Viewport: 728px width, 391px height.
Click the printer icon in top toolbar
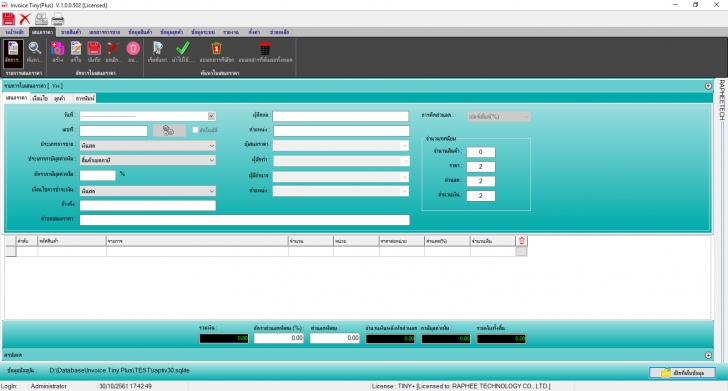(x=58, y=19)
